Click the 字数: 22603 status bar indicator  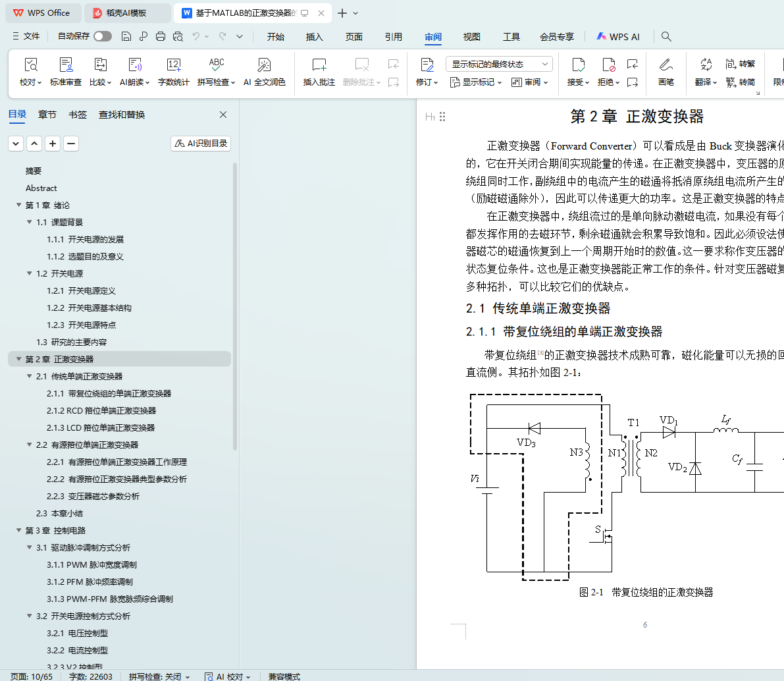pos(91,676)
